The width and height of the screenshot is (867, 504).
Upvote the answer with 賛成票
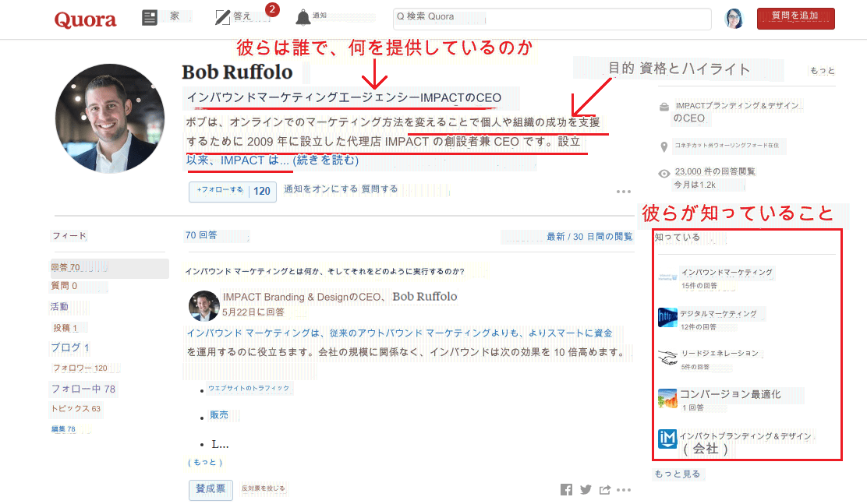[x=211, y=490]
